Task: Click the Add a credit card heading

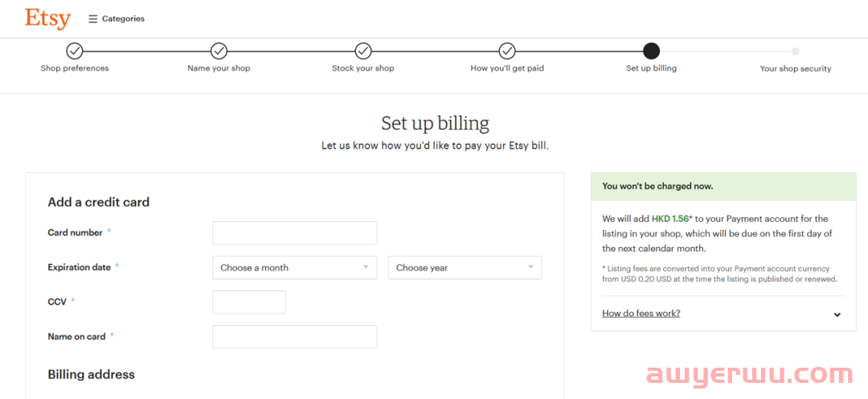Action: pos(99,202)
